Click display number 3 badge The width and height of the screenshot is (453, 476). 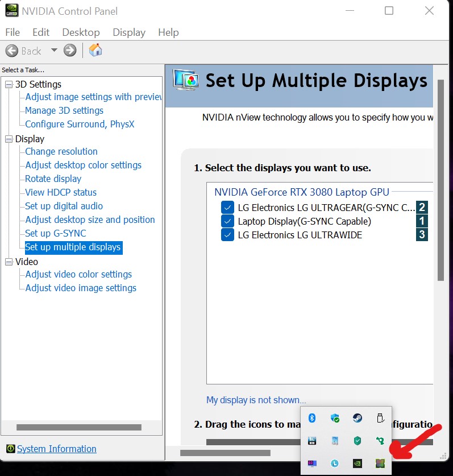tap(422, 234)
